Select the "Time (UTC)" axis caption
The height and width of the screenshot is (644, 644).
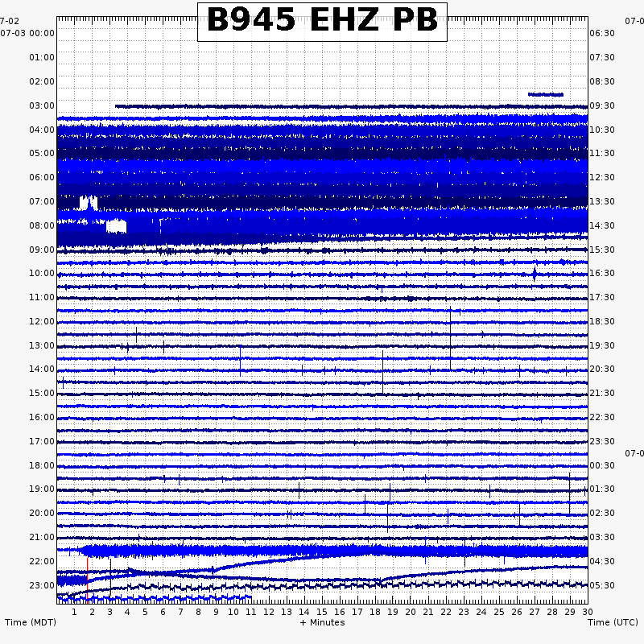[x=613, y=622]
